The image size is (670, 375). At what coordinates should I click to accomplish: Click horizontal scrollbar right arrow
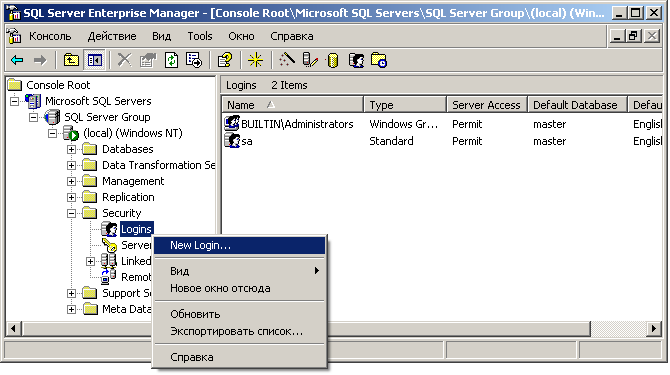coord(654,328)
